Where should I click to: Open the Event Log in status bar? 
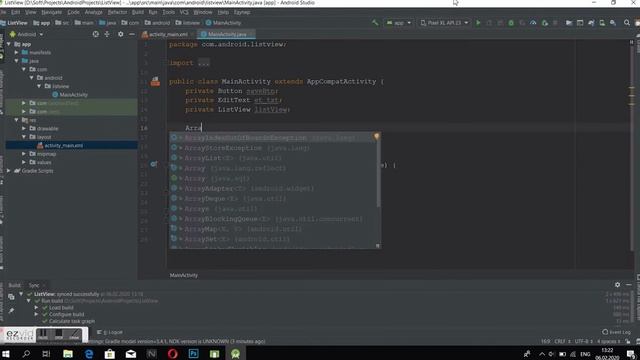(616, 332)
